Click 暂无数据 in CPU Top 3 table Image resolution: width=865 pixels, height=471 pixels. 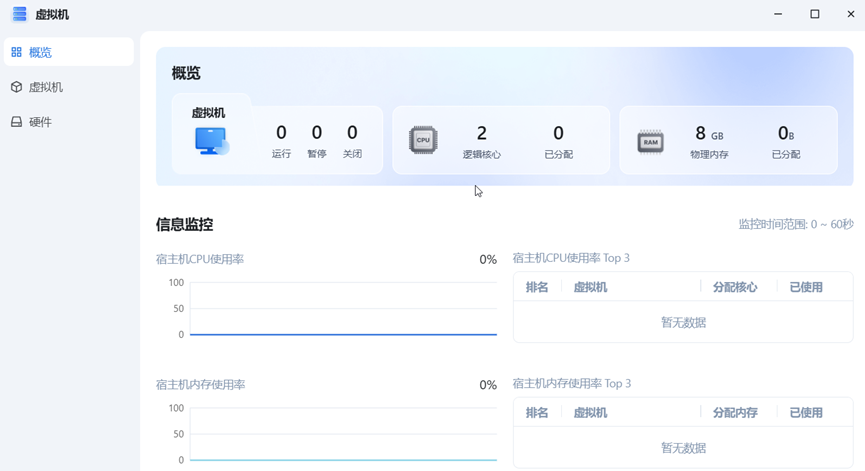684,322
